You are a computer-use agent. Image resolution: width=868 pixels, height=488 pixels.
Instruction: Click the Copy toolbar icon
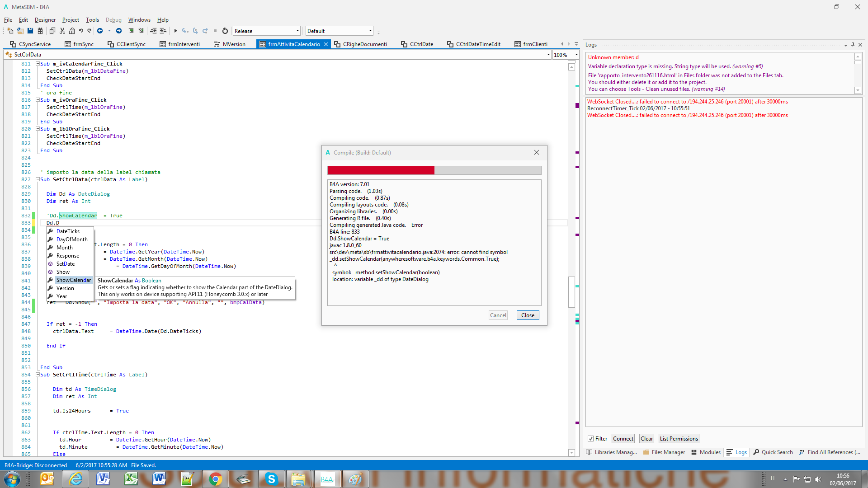pyautogui.click(x=52, y=31)
